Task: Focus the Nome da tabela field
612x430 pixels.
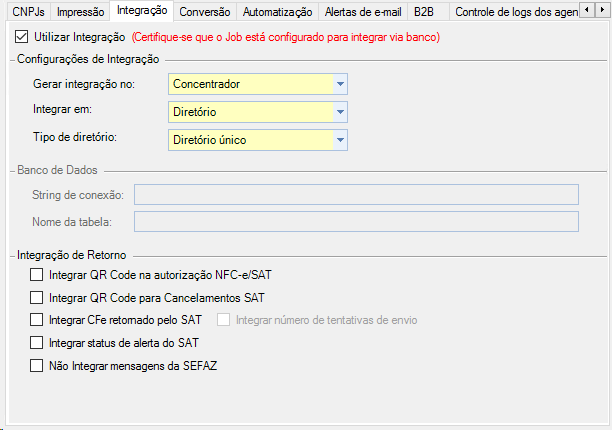Action: coord(356,221)
